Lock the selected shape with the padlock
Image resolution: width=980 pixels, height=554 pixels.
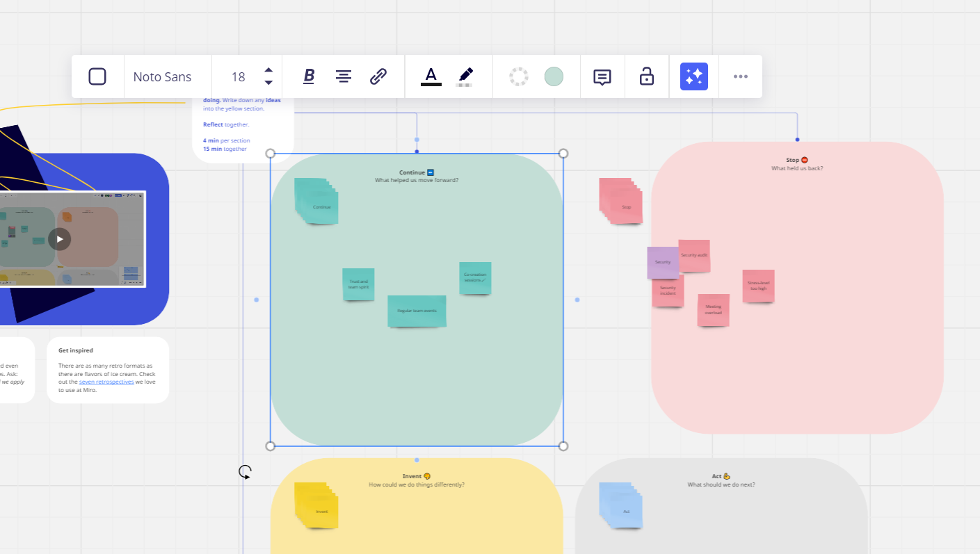[x=647, y=76]
